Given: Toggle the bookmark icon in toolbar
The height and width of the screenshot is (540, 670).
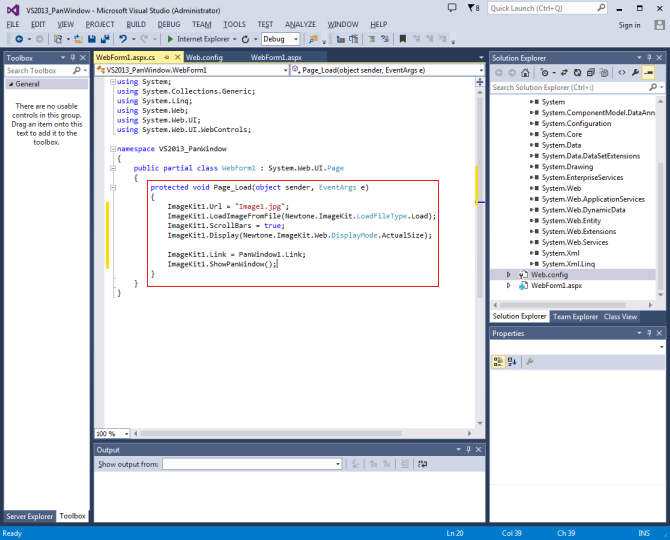Looking at the screenshot, I should point(403,39).
